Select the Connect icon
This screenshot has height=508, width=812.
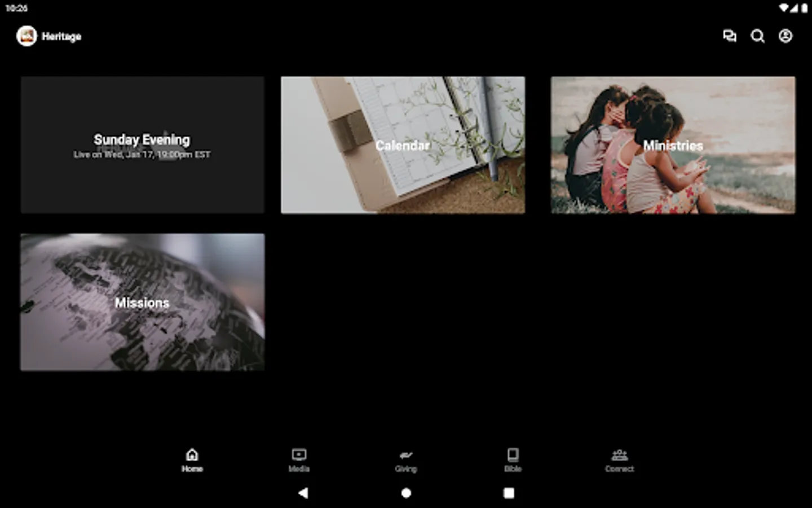click(619, 456)
